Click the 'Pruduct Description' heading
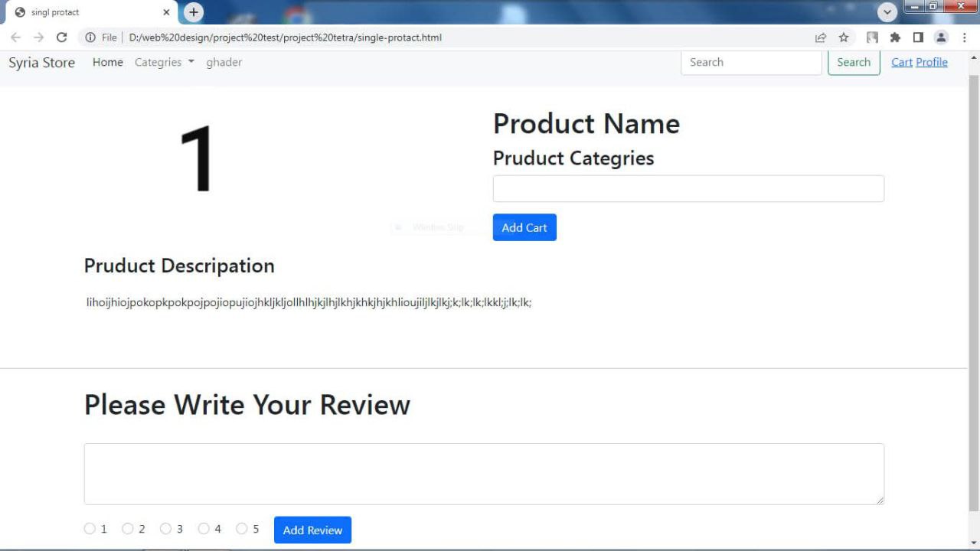980x551 pixels. (179, 266)
